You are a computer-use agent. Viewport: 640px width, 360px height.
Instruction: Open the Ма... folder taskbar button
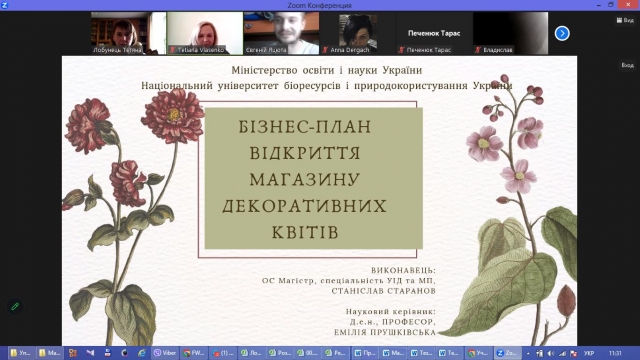tap(49, 353)
